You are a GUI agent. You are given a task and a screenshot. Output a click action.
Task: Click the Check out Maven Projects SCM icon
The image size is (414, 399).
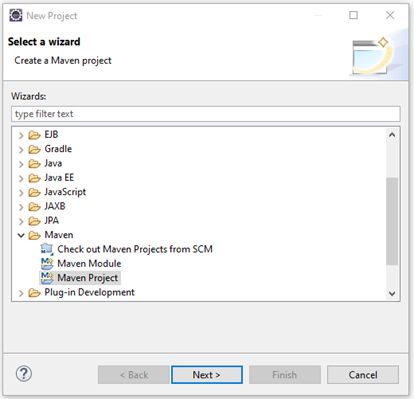[x=47, y=249]
